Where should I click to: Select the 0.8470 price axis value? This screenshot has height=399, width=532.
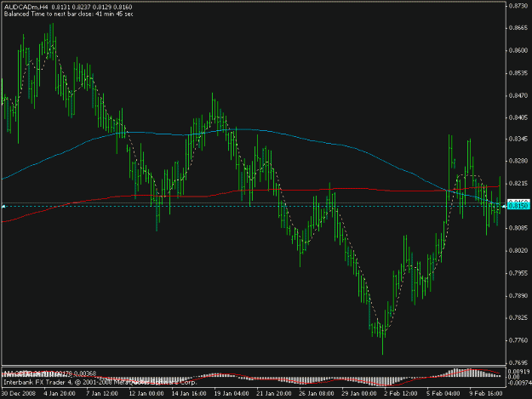(x=518, y=95)
